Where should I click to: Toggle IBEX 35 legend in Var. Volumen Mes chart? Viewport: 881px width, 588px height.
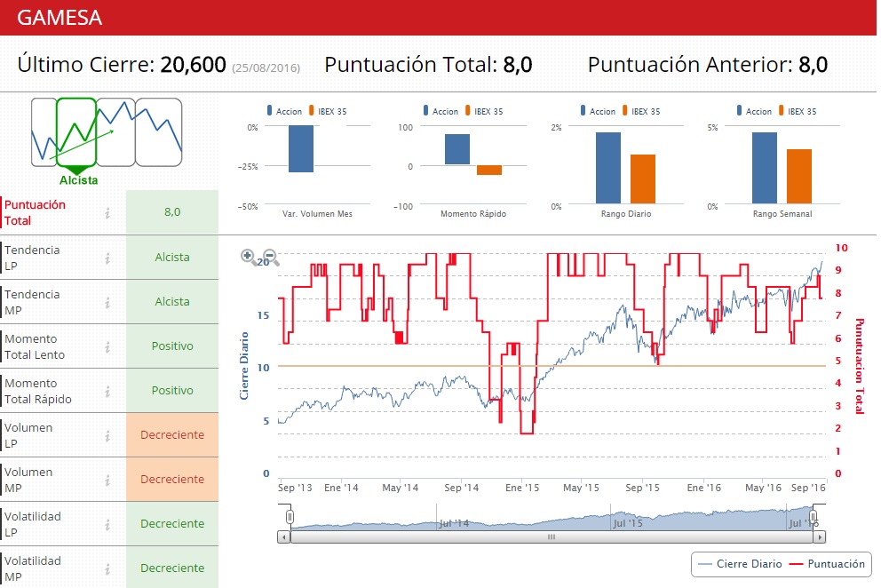tap(328, 111)
